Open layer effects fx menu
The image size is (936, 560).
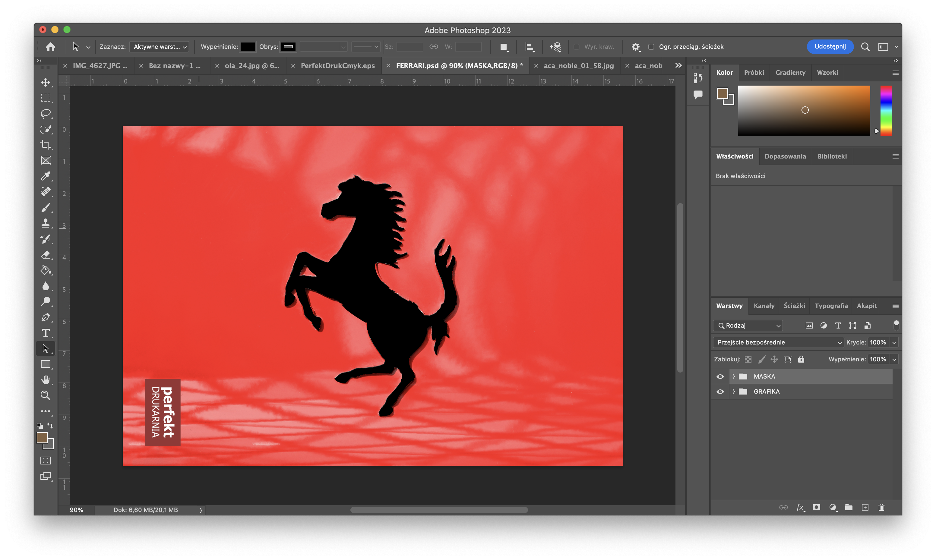[800, 508]
